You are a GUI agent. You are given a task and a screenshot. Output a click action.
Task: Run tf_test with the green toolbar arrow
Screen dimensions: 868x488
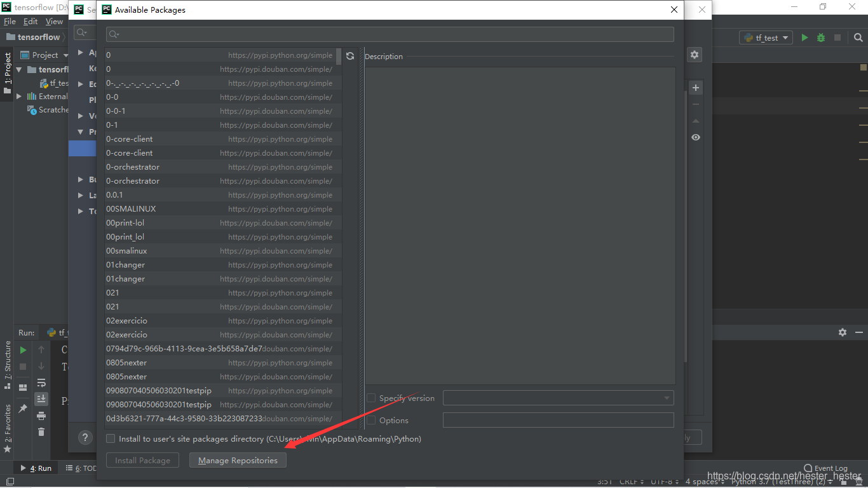(804, 37)
